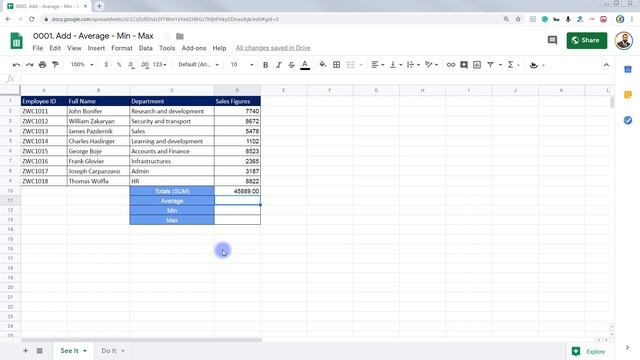Open the File menu

coord(38,48)
